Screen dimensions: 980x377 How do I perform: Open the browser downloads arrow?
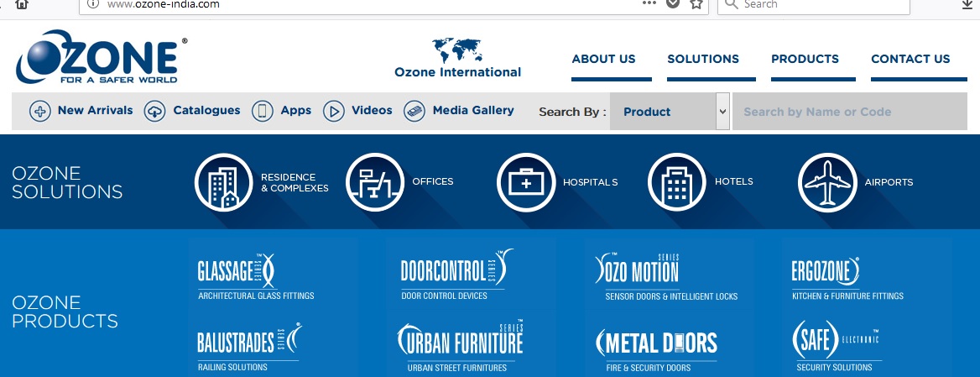coord(967,3)
